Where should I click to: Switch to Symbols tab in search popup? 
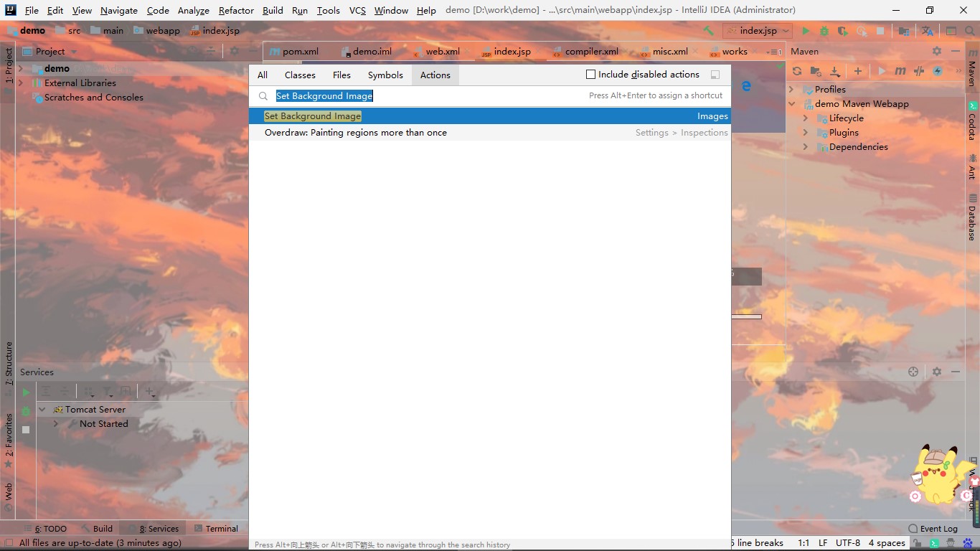tap(385, 75)
